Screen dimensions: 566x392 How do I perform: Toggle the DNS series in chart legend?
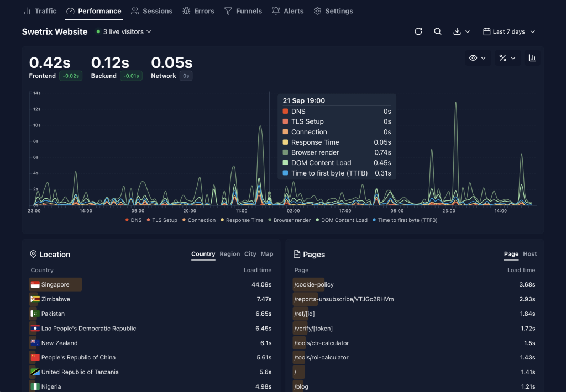coord(133,220)
